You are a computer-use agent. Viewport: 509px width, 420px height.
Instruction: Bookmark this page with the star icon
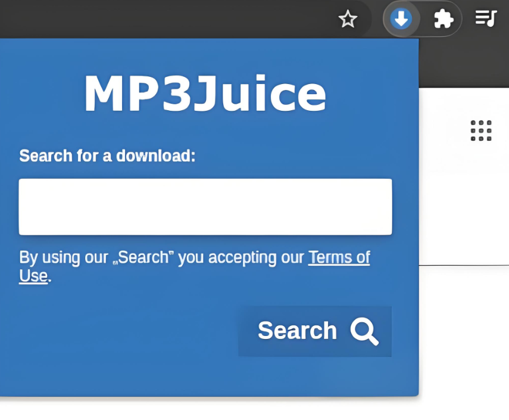(x=348, y=18)
